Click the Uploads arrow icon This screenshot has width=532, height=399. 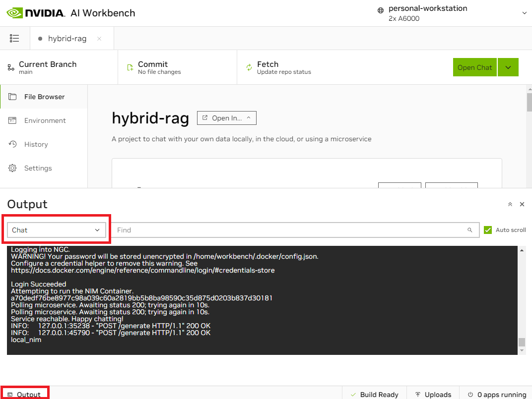pyautogui.click(x=418, y=395)
